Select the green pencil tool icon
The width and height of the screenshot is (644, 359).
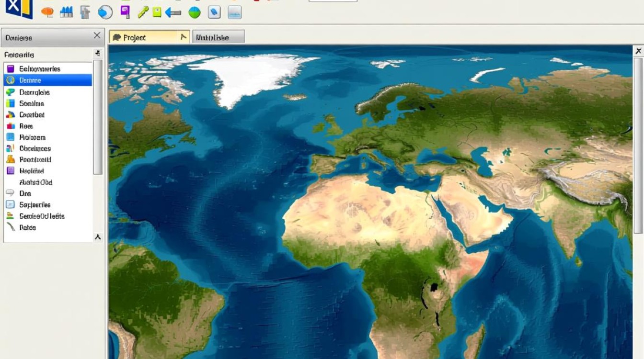pos(143,12)
